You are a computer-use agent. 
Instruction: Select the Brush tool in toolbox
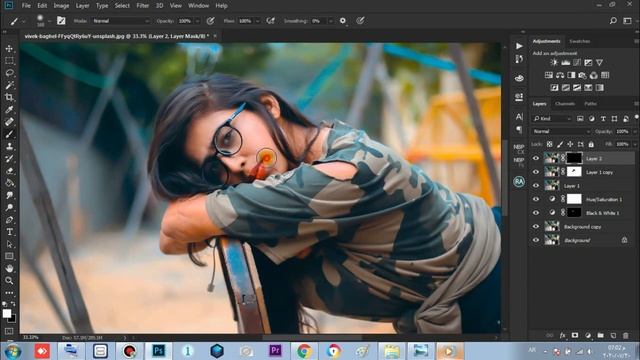(x=9, y=134)
